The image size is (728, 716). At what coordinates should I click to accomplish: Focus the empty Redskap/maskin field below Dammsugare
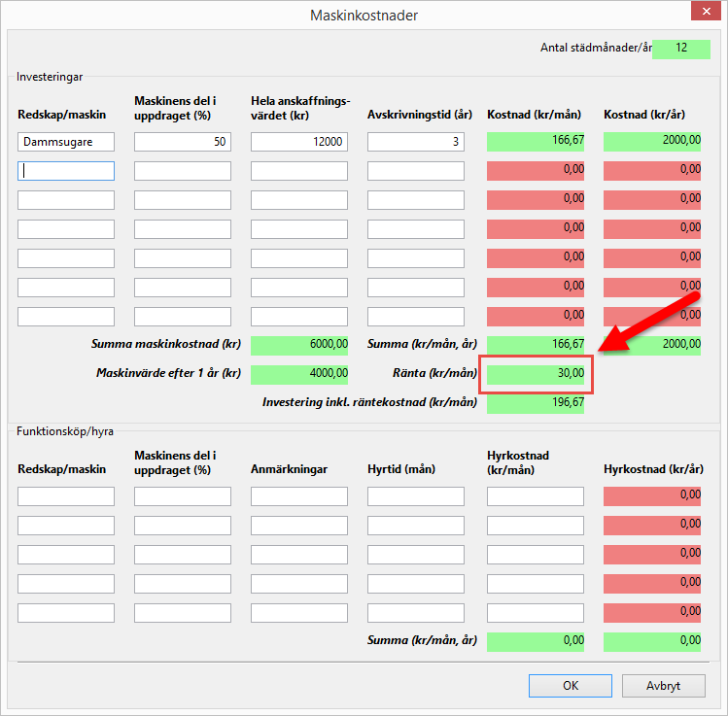66,171
